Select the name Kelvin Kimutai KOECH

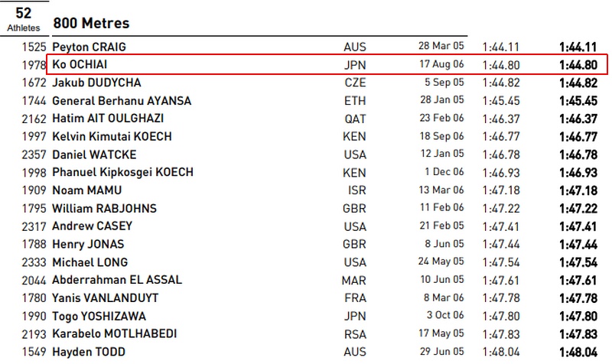click(112, 137)
